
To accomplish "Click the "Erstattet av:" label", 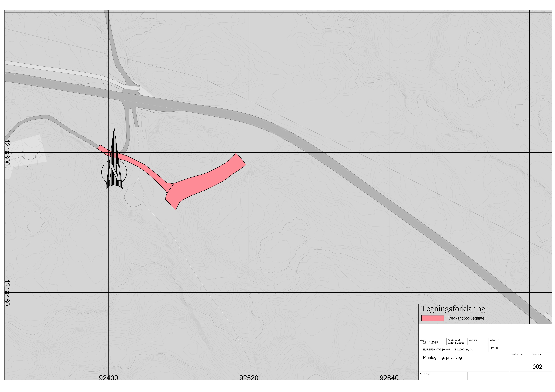I will coord(537,354).
